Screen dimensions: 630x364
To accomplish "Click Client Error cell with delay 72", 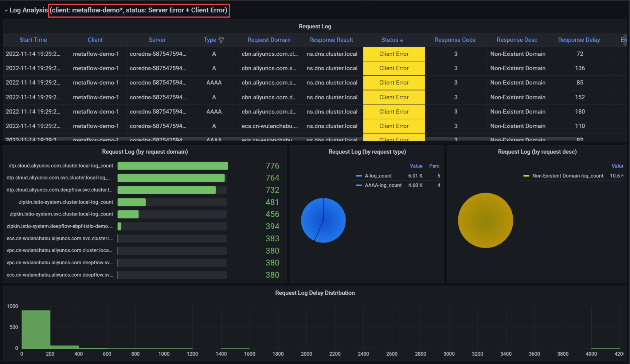I will tap(394, 54).
